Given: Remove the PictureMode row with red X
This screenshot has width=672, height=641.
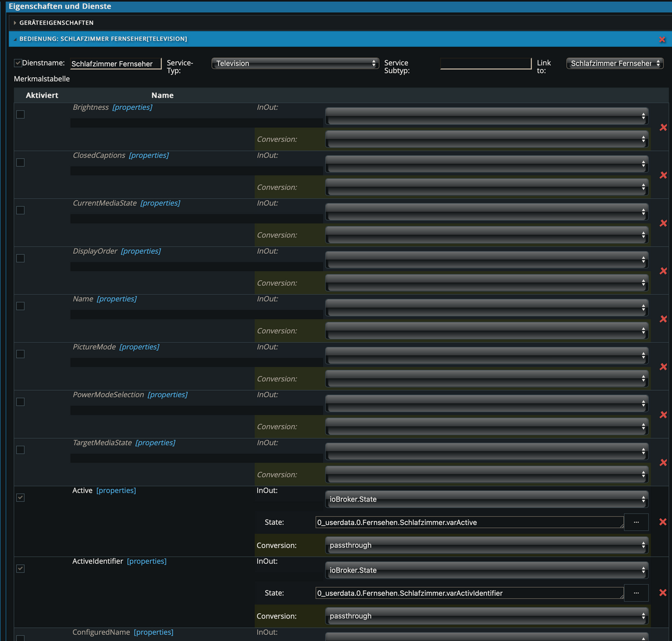Looking at the screenshot, I should [663, 366].
